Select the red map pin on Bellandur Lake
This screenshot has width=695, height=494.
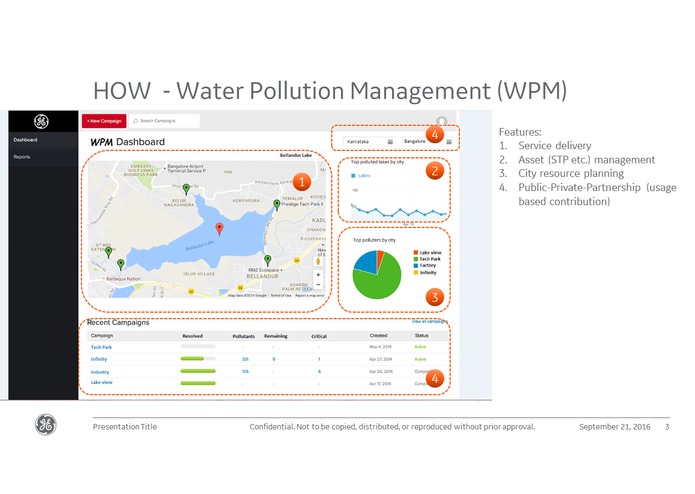point(219,229)
